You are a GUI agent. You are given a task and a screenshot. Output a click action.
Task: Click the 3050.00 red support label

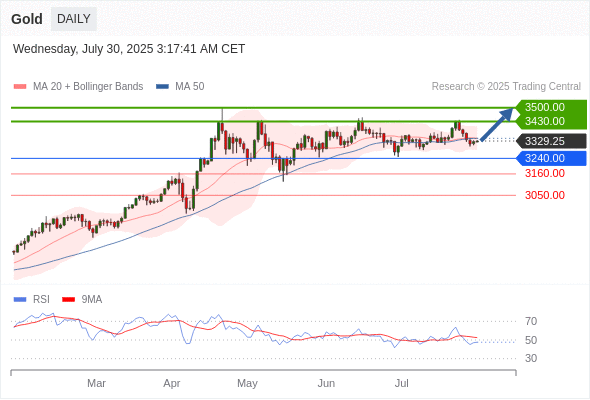(x=544, y=195)
